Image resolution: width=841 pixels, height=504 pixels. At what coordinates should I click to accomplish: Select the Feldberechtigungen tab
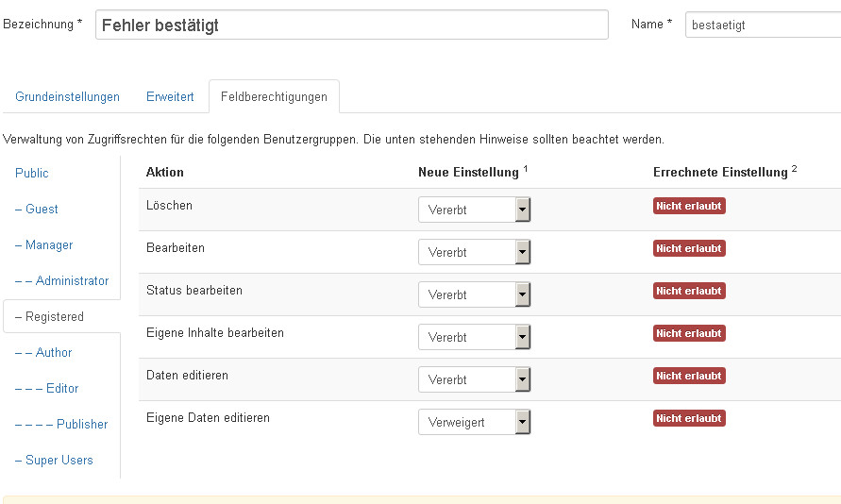274,97
